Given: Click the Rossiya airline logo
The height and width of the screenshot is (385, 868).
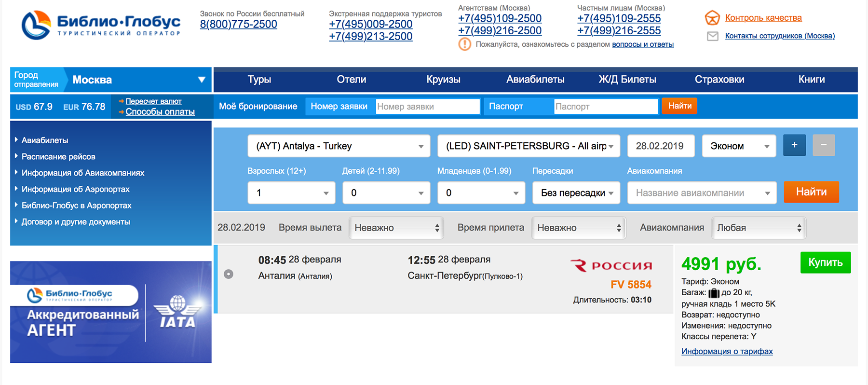Looking at the screenshot, I should (611, 266).
